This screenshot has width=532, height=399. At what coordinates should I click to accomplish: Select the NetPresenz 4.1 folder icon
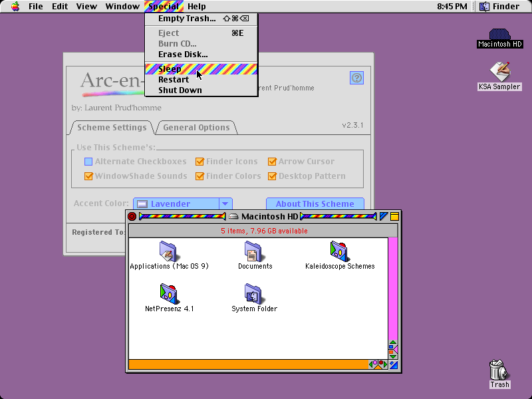(x=168, y=293)
